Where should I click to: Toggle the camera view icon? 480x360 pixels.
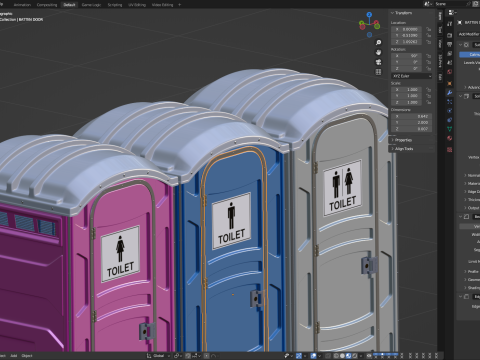378,62
